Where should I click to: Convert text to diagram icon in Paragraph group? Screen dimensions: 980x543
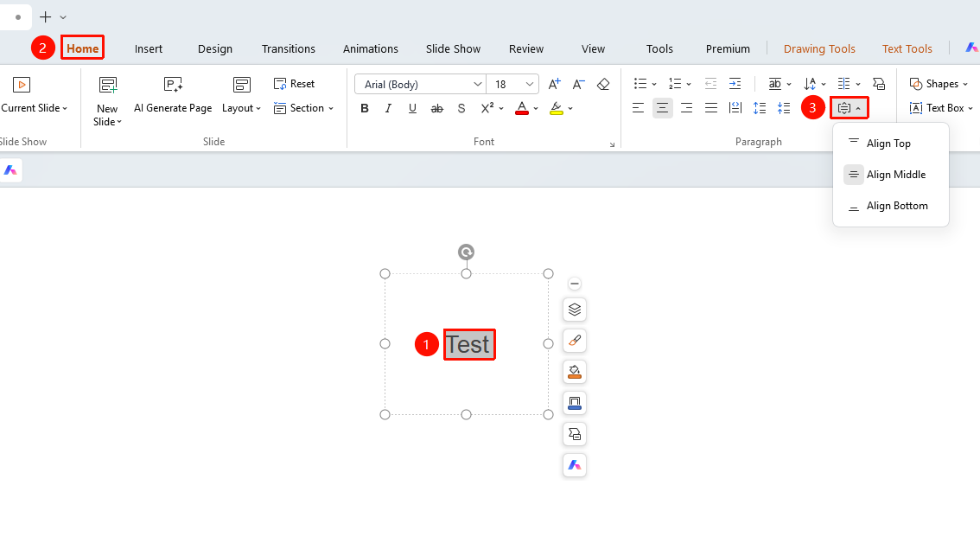click(x=879, y=84)
